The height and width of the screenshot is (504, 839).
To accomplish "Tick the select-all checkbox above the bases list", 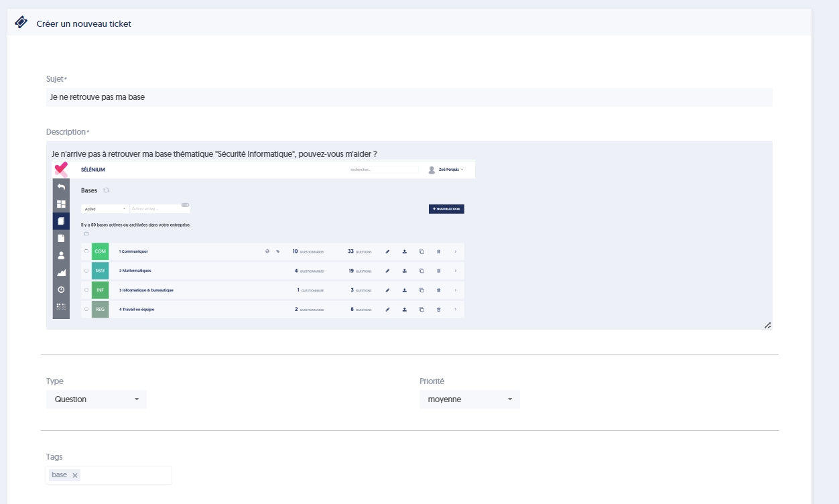I will 86,234.
